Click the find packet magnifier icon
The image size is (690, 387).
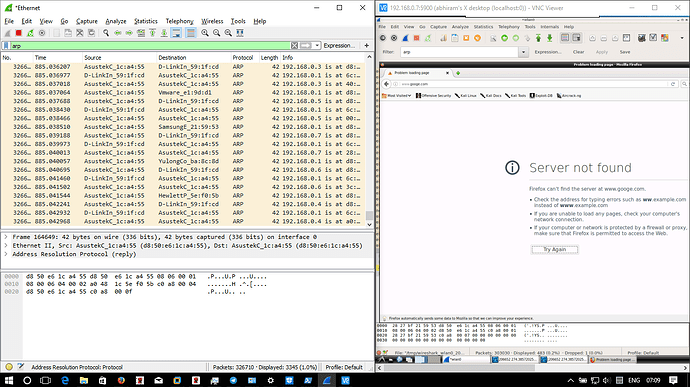pos(106,33)
